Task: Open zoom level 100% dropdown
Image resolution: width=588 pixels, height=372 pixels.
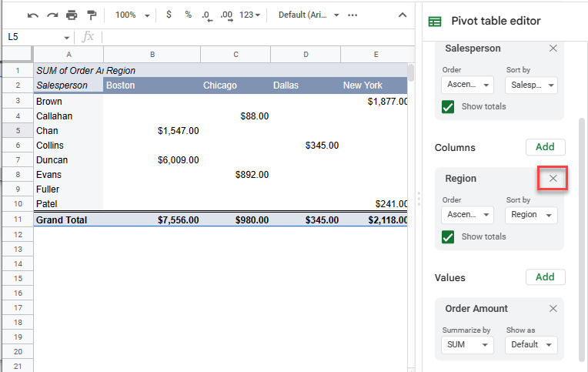Action: pos(130,15)
